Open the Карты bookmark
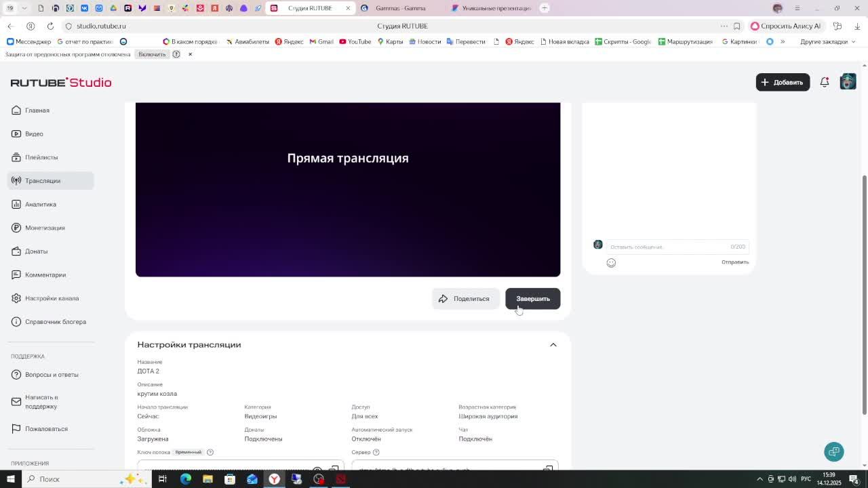The width and height of the screenshot is (868, 488). (x=390, y=41)
